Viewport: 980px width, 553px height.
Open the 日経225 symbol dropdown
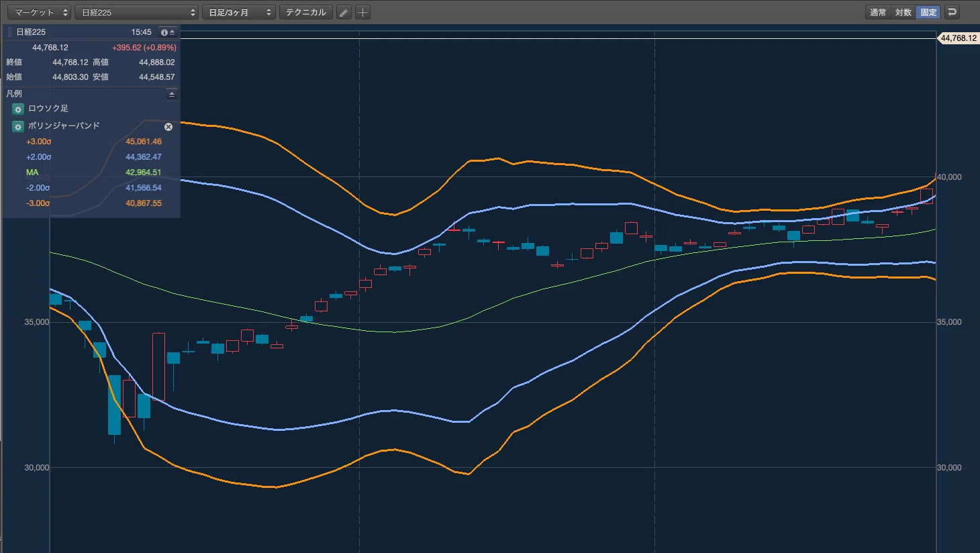click(136, 12)
